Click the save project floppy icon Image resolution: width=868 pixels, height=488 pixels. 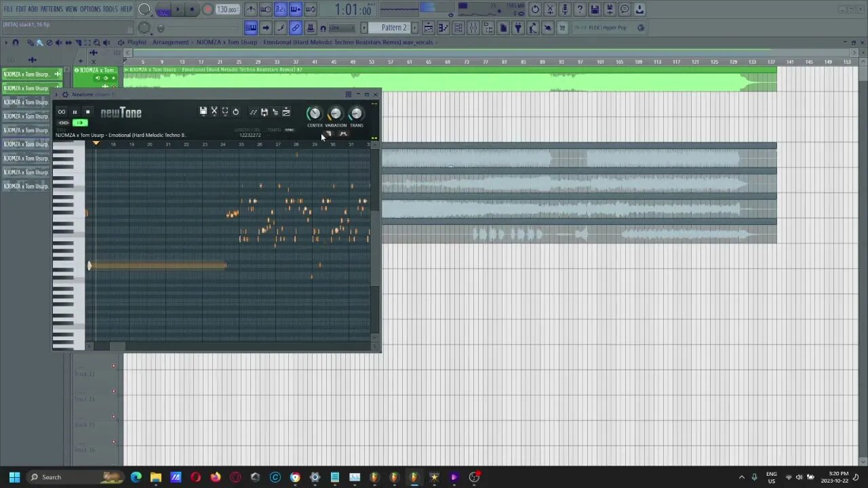[595, 9]
